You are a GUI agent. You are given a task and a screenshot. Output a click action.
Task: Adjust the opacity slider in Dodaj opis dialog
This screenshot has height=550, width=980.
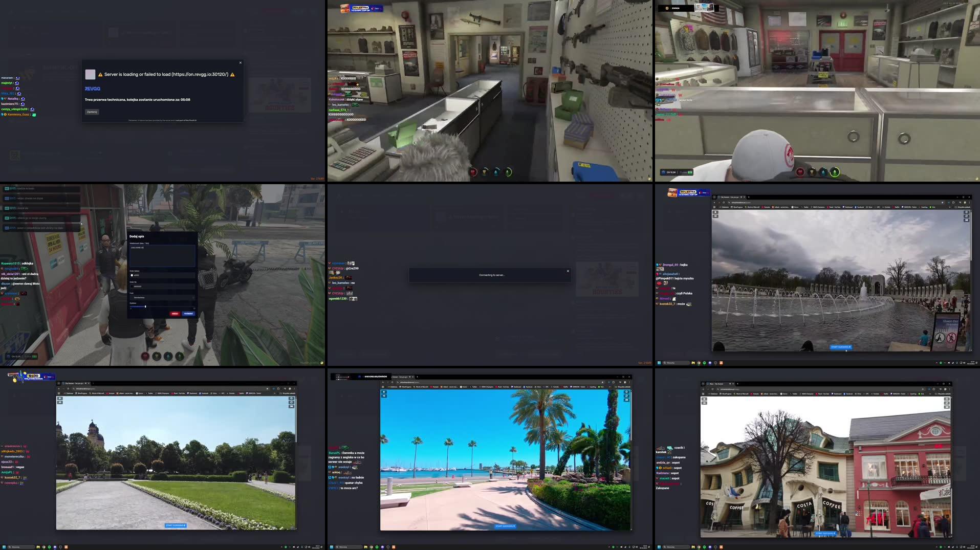pyautogui.click(x=145, y=306)
